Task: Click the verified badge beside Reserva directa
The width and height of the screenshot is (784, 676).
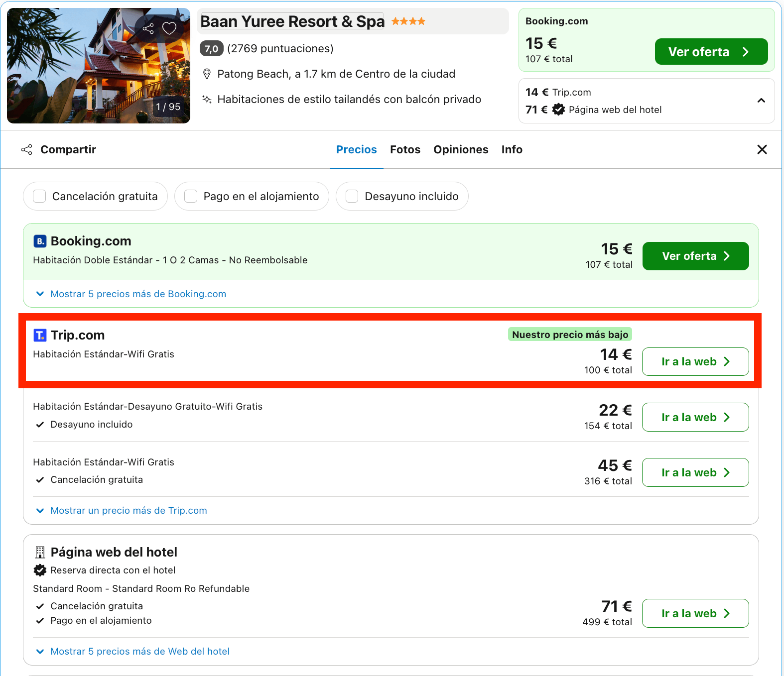Action: (40, 570)
